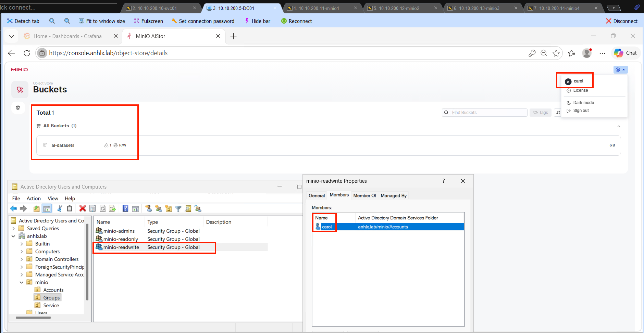The width and height of the screenshot is (644, 333).
Task: Expand the Domain Controllers tree node
Action: click(22, 259)
